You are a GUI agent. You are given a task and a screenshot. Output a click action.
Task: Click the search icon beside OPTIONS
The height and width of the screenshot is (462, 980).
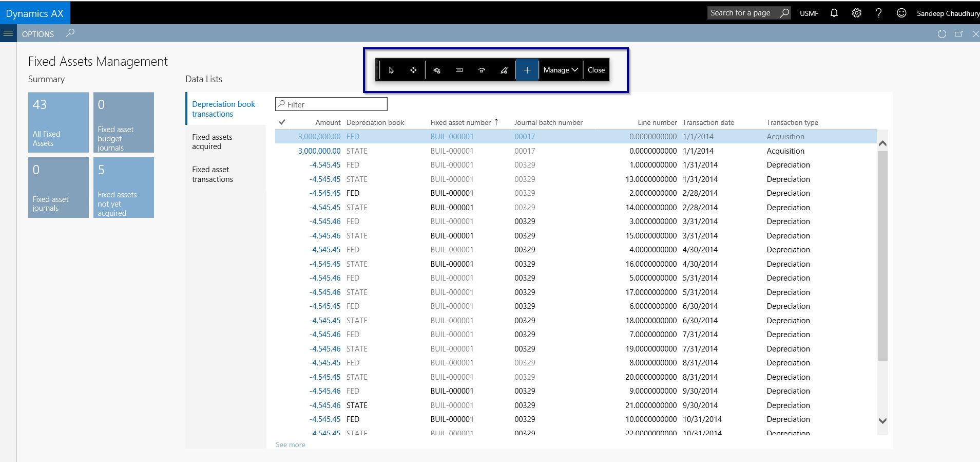[x=70, y=33]
